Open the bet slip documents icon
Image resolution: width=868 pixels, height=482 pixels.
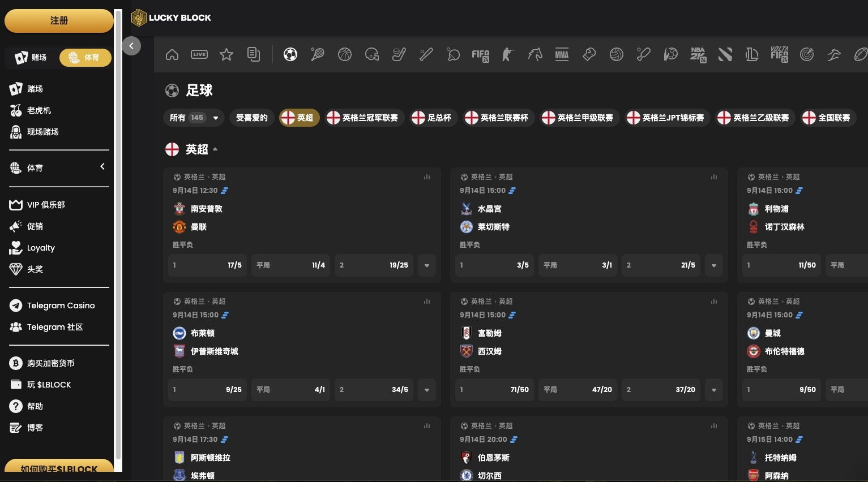pos(254,54)
